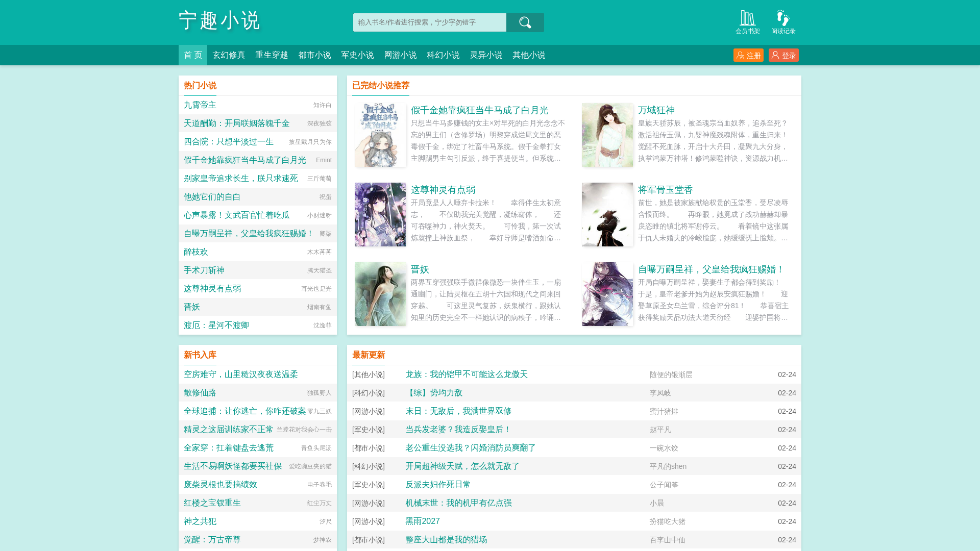Viewport: 980px width, 551px height.
Task: Open cover image of 晋妖
Action: click(x=380, y=294)
